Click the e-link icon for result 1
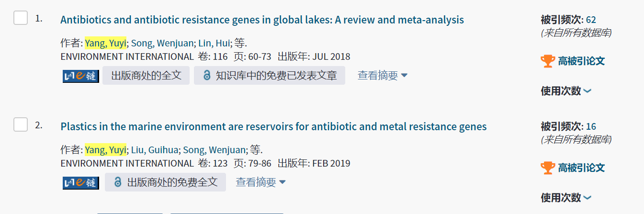644x214 pixels. 80,76
